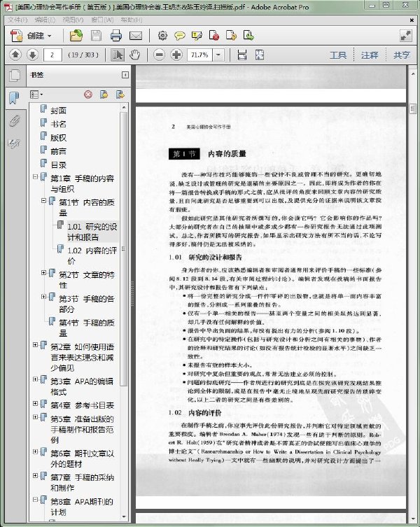The width and height of the screenshot is (420, 527).
Task: Click the fit width scrolling icon
Action: pyautogui.click(x=241, y=55)
